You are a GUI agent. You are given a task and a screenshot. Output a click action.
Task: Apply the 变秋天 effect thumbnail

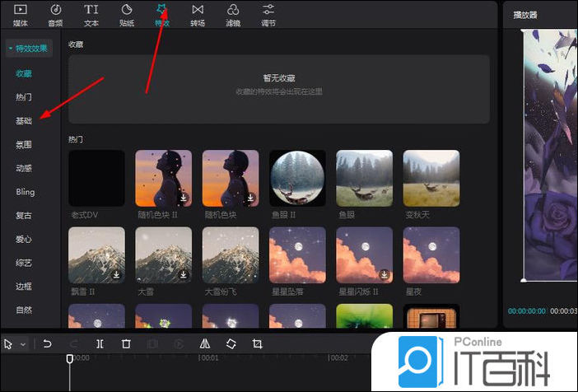[x=431, y=178]
